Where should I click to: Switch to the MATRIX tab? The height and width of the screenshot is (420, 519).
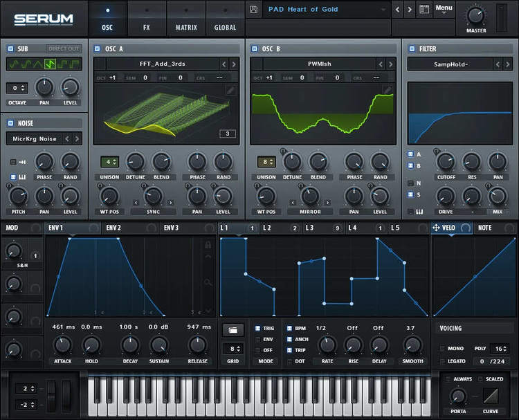click(x=186, y=19)
